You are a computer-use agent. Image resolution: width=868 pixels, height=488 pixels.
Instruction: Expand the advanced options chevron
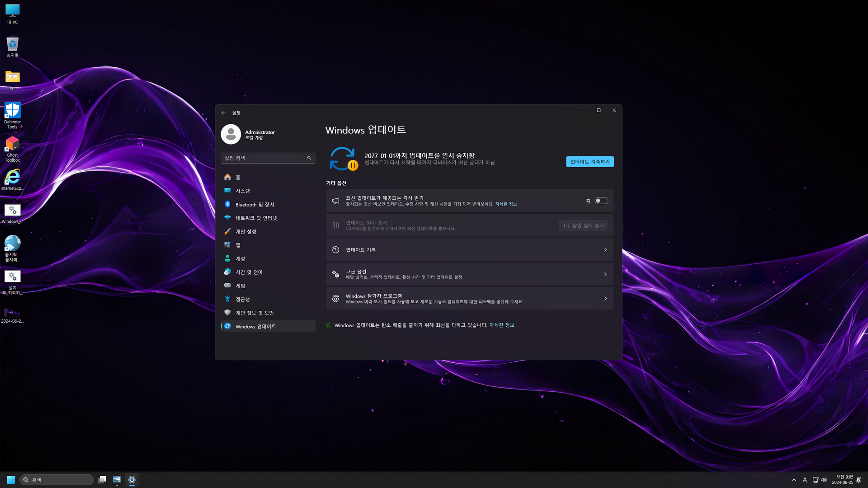[x=605, y=274]
